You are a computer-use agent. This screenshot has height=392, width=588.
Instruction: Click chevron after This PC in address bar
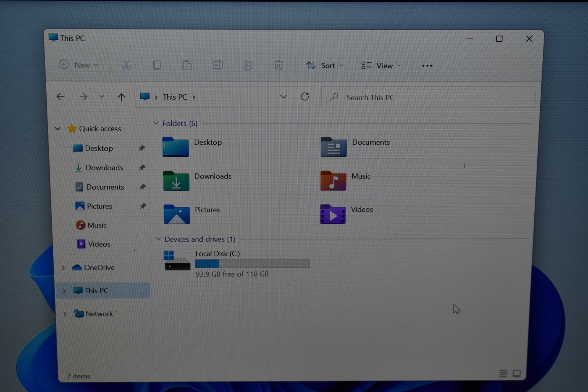194,97
